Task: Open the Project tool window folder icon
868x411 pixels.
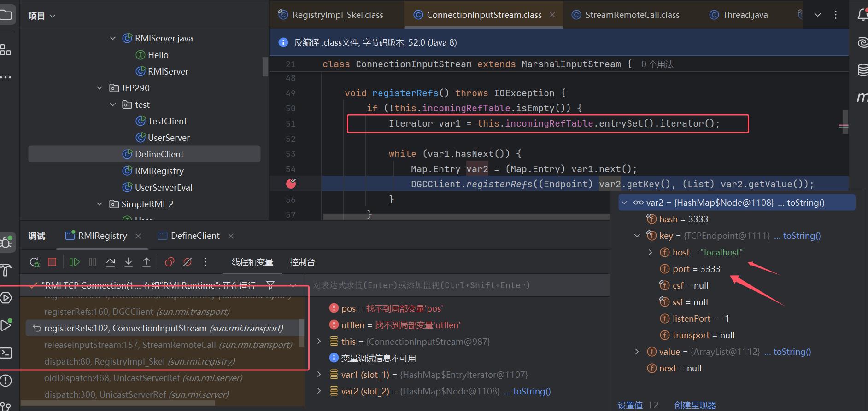Action: (6, 15)
